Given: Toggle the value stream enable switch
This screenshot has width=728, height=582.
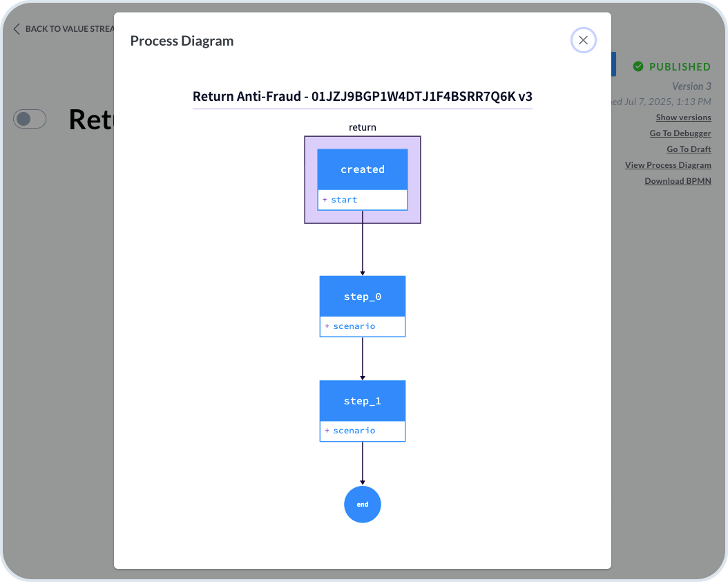Looking at the screenshot, I should (x=30, y=119).
